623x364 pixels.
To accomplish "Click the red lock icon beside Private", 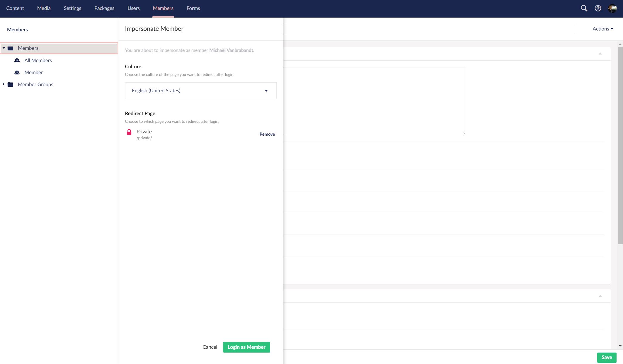I will 129,132.
